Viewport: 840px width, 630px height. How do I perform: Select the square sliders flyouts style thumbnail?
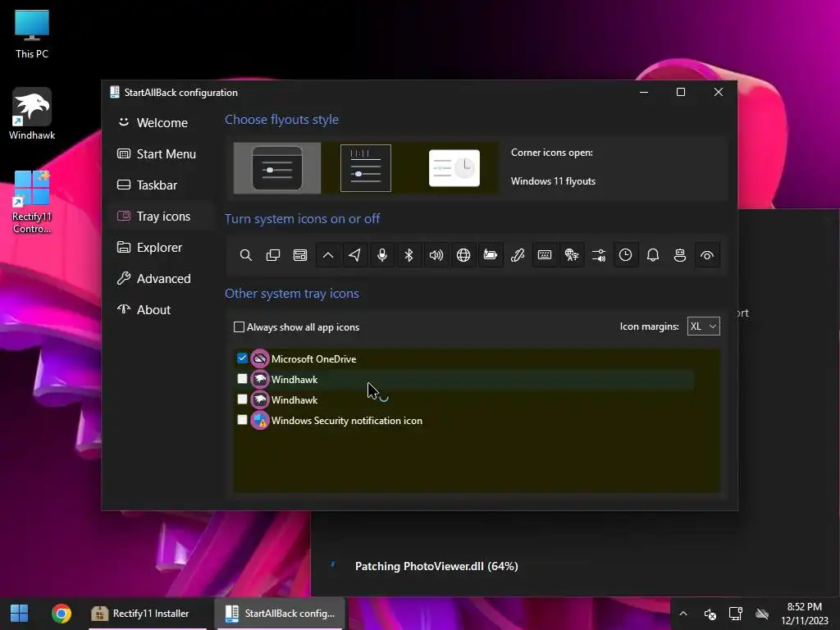[366, 168]
